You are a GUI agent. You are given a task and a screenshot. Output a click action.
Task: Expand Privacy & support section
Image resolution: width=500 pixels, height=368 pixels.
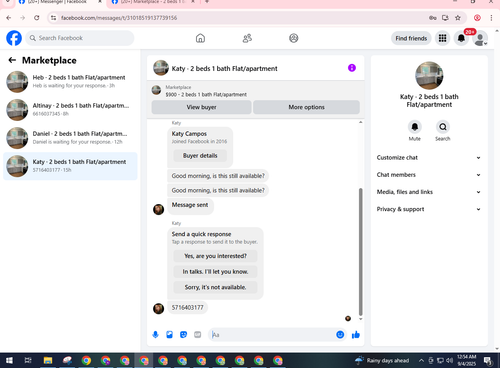[x=429, y=209]
